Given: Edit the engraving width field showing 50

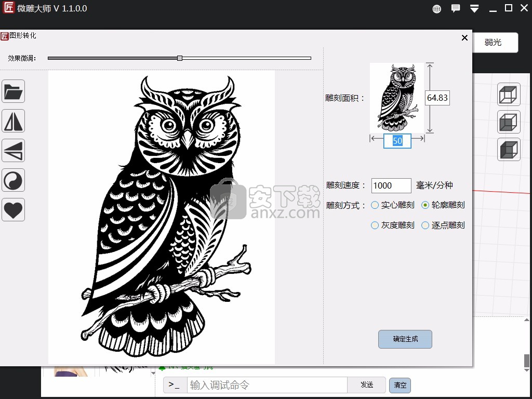Looking at the screenshot, I should click(397, 141).
